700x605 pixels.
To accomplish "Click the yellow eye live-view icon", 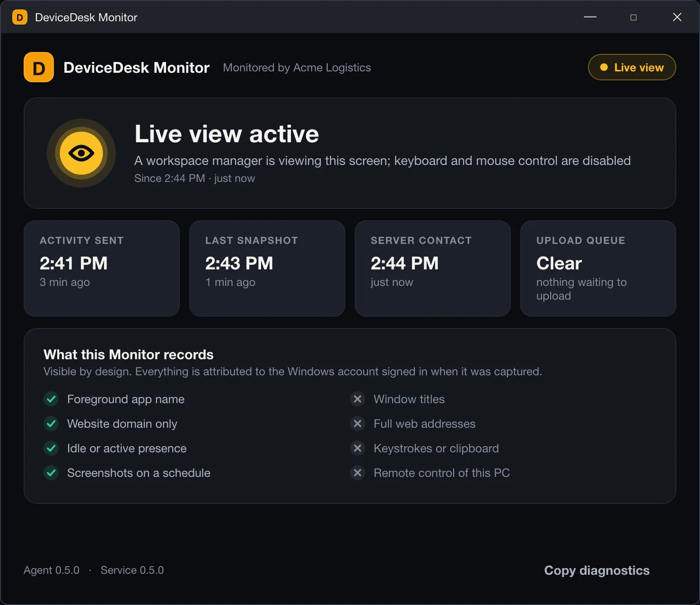I will click(x=81, y=153).
